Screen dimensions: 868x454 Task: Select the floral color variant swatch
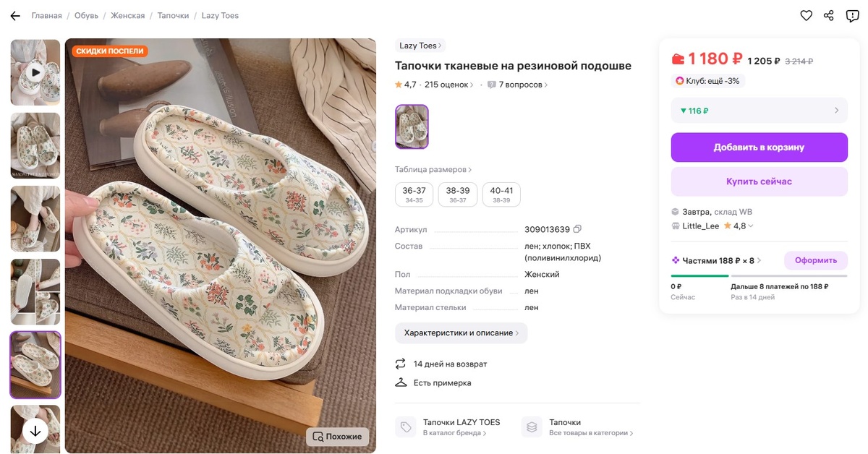[412, 127]
